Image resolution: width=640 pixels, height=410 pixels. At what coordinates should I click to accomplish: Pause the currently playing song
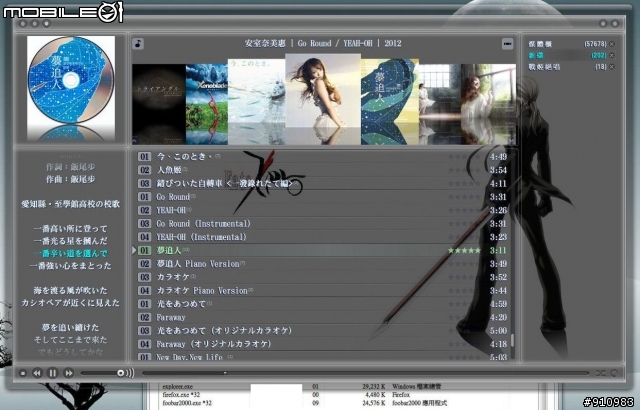point(53,373)
